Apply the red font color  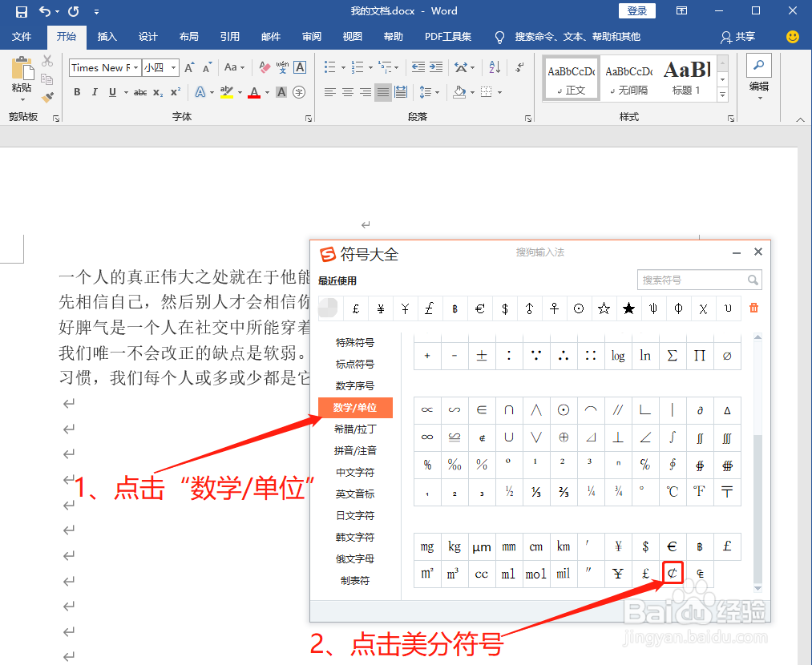coord(254,92)
